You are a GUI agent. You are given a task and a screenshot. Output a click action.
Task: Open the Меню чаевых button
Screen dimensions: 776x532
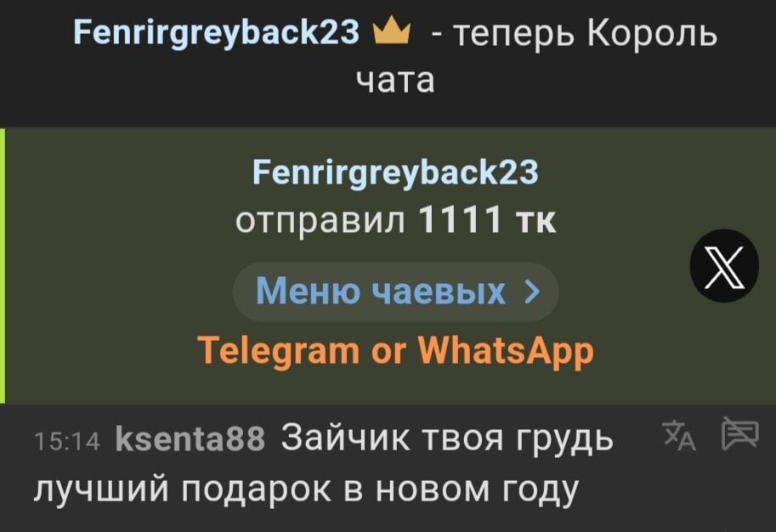pyautogui.click(x=396, y=291)
